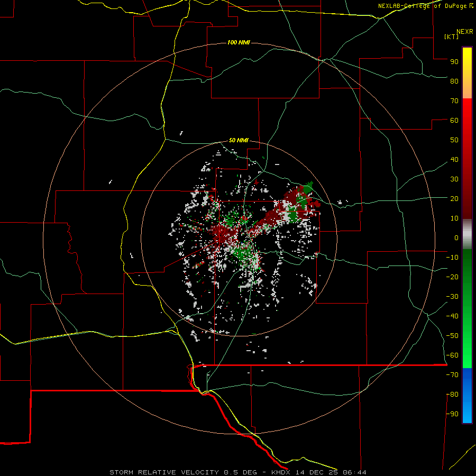Click the positive 90 scale label
The width and height of the screenshot is (476, 476).
tap(454, 62)
